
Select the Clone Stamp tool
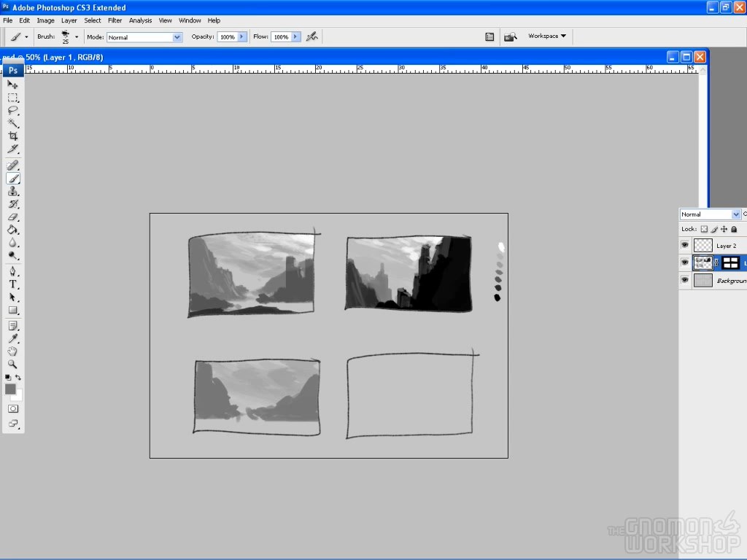[x=13, y=191]
